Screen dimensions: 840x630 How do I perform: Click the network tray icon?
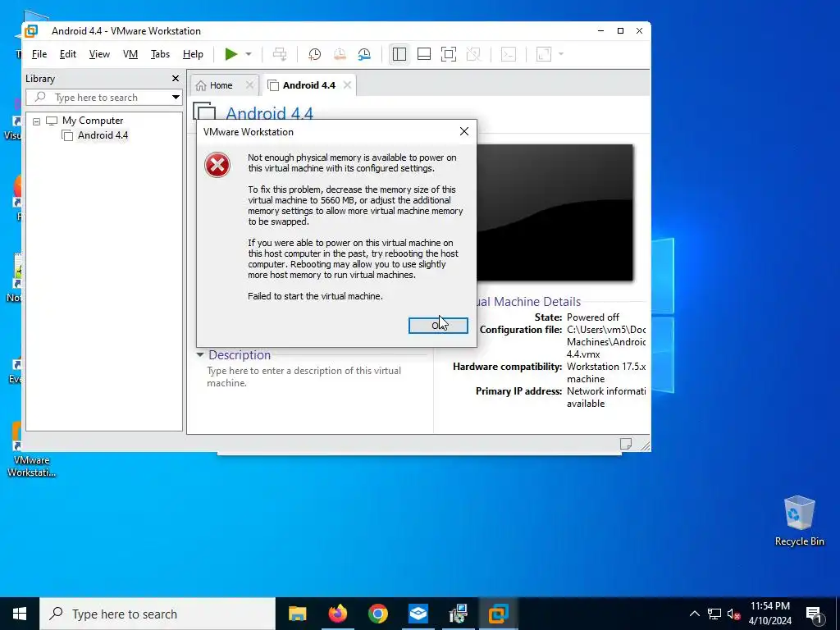tap(714, 614)
